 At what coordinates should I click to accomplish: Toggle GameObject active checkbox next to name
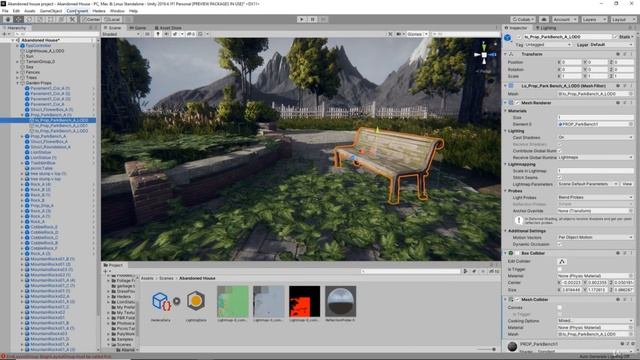(x=519, y=37)
